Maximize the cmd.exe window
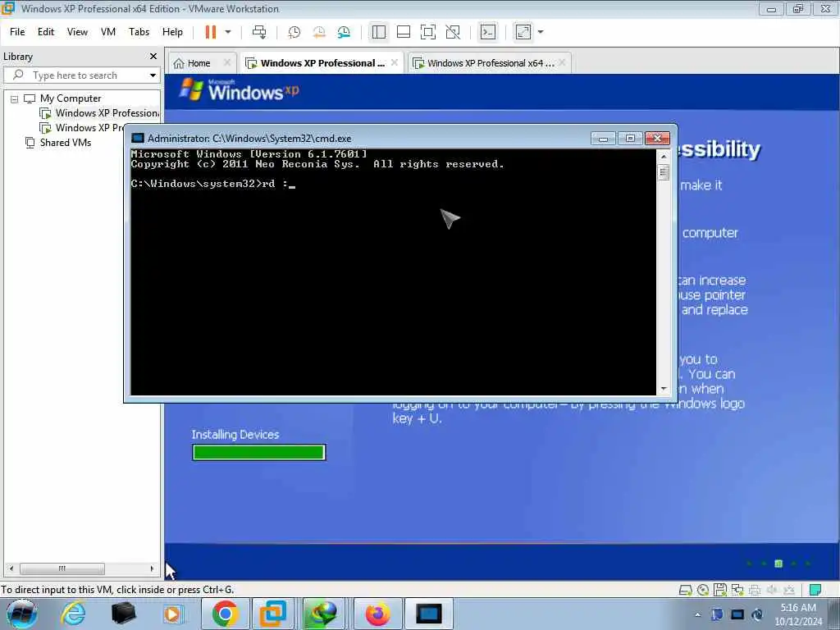 pos(630,138)
